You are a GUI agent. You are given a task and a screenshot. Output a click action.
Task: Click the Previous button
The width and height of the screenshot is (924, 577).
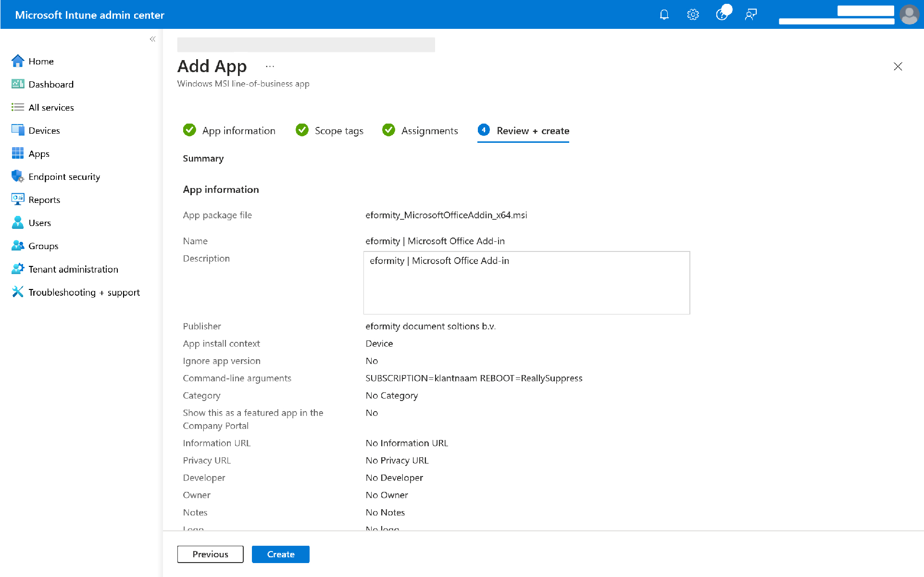point(210,554)
